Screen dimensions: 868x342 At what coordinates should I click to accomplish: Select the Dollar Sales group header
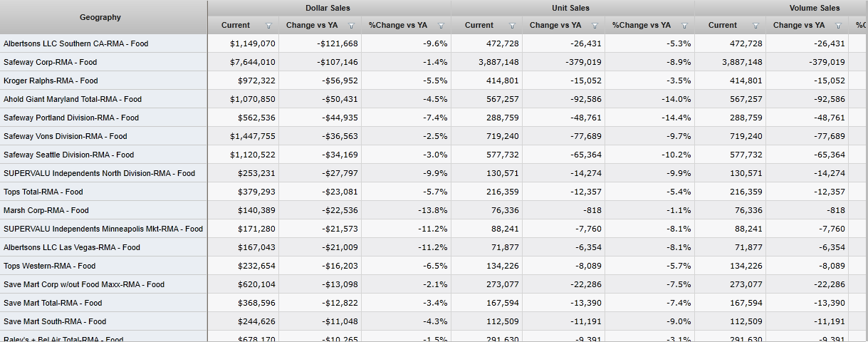[328, 8]
